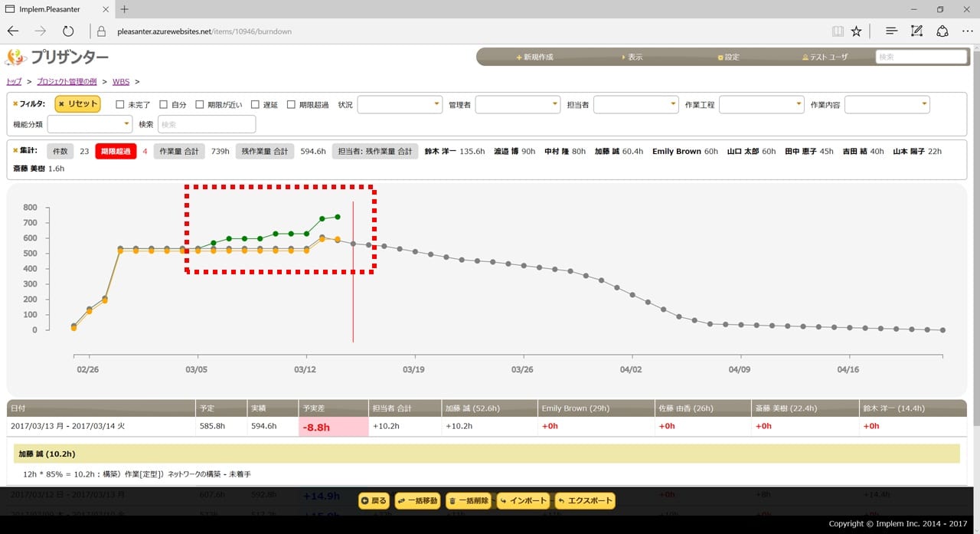
Task: Open a new browser tab with plus
Action: 125,9
